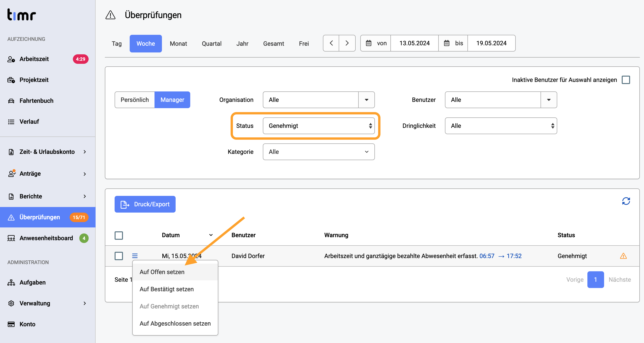The width and height of the screenshot is (644, 343).
Task: Expand the Berichte chevron
Action: (85, 196)
